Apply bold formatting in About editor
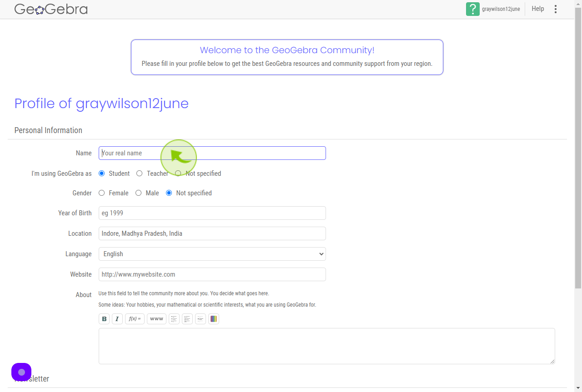Viewport: 582px width, 392px height. (104, 319)
